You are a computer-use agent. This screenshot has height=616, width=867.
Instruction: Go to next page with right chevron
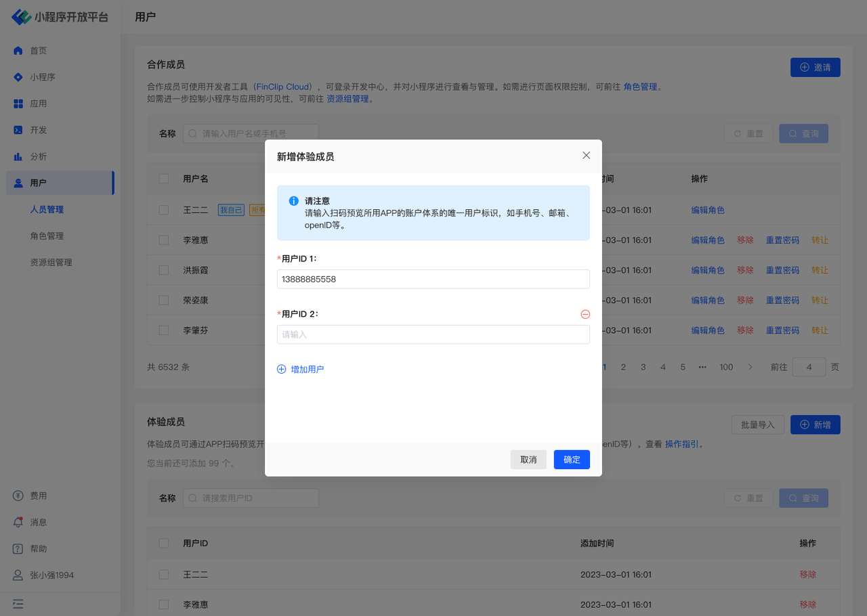750,367
